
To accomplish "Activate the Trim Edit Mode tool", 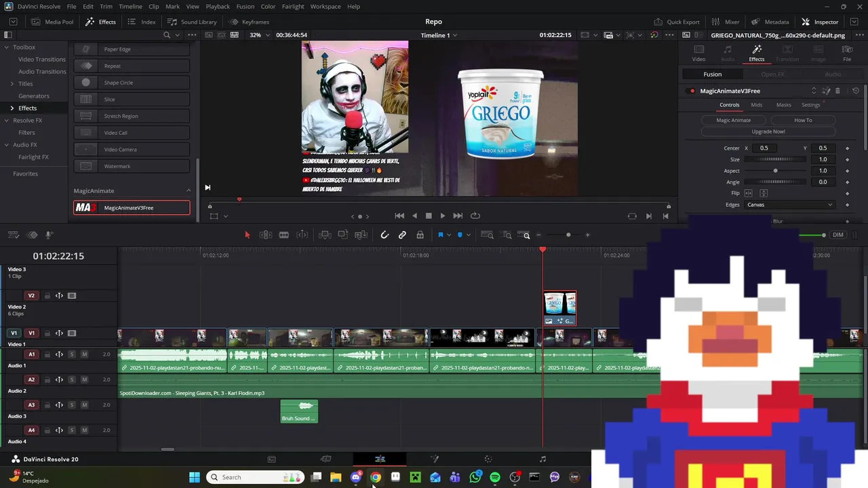I will (266, 235).
